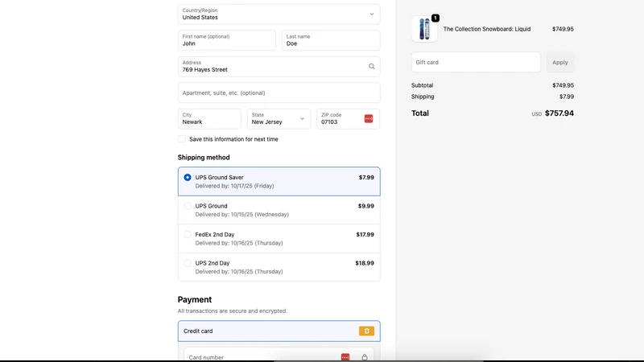Image resolution: width=644 pixels, height=362 pixels.
Task: Click the Shipping cost $7.99 in summary
Action: pyautogui.click(x=567, y=97)
